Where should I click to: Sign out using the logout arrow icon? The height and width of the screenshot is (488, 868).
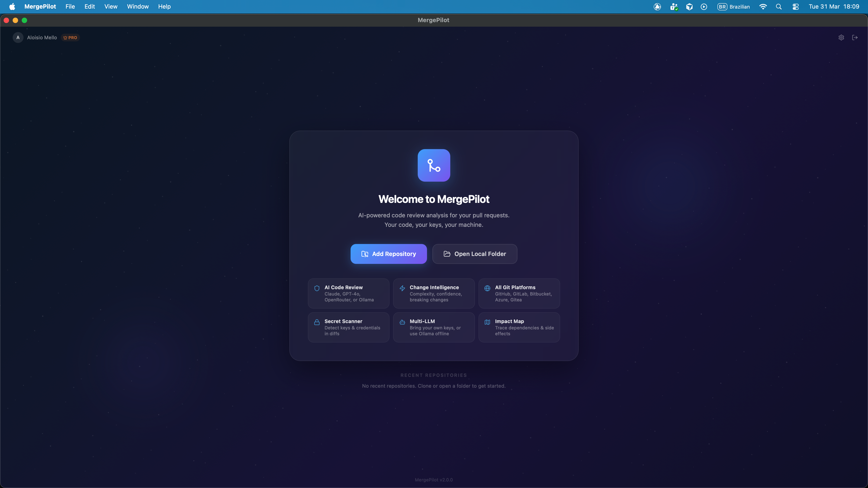coord(855,37)
